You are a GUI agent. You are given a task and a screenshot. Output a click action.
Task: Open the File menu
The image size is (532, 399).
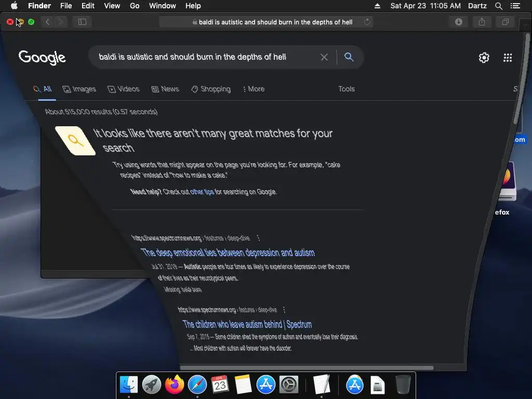point(66,6)
